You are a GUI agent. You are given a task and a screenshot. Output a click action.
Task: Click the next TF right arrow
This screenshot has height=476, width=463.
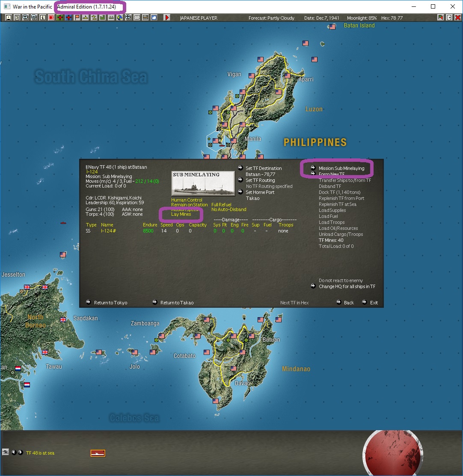(x=21, y=452)
